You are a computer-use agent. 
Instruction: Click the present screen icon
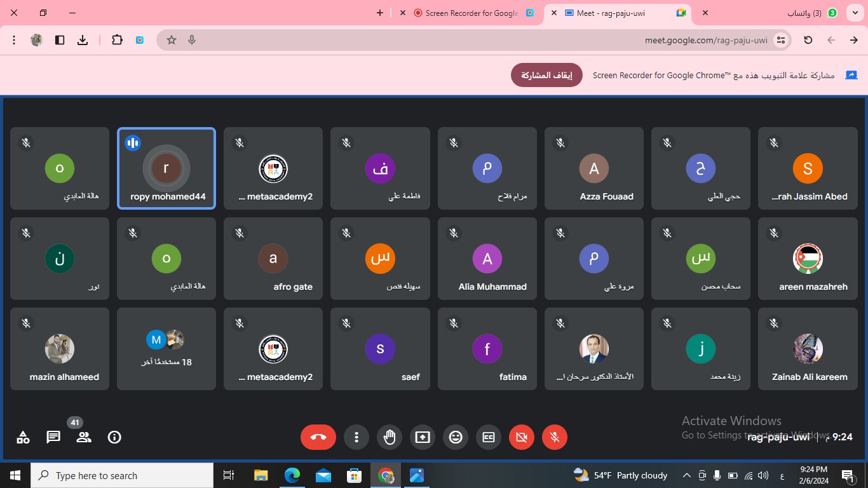tap(423, 437)
